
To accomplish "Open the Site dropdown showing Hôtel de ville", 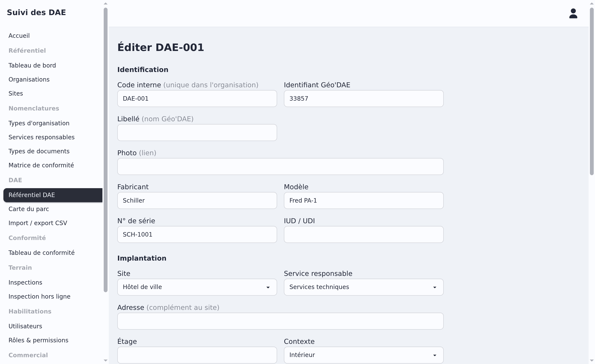I will [197, 287].
